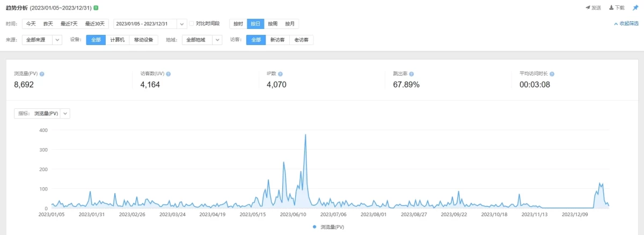Click the send (发送) paper-plane icon

click(x=588, y=8)
